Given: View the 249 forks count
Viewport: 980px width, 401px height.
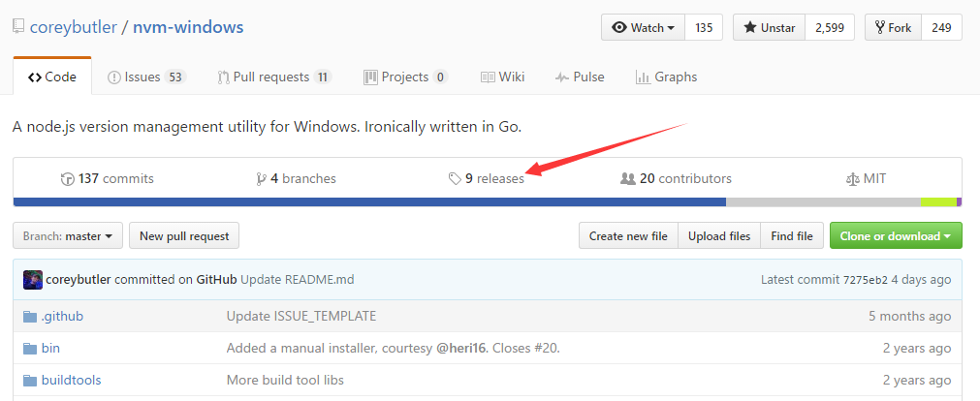Looking at the screenshot, I should (x=941, y=27).
